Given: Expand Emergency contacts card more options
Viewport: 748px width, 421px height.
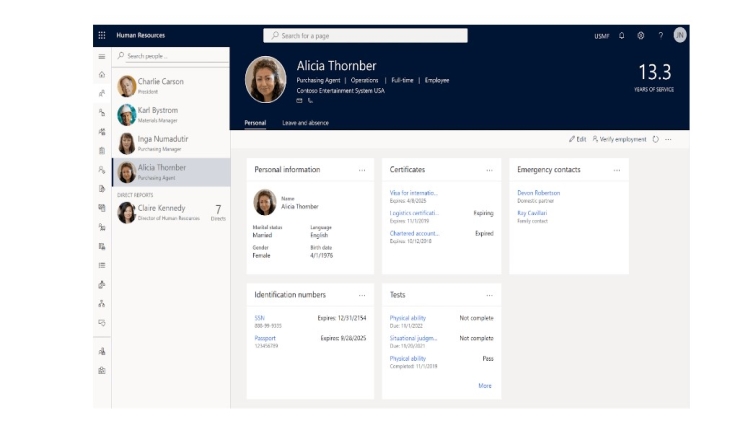Looking at the screenshot, I should click(617, 170).
